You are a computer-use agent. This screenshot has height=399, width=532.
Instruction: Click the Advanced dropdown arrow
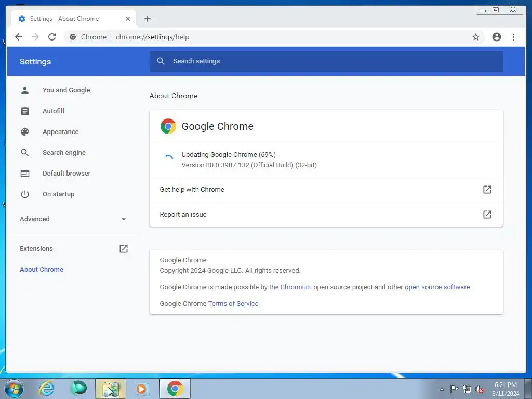[x=124, y=220]
